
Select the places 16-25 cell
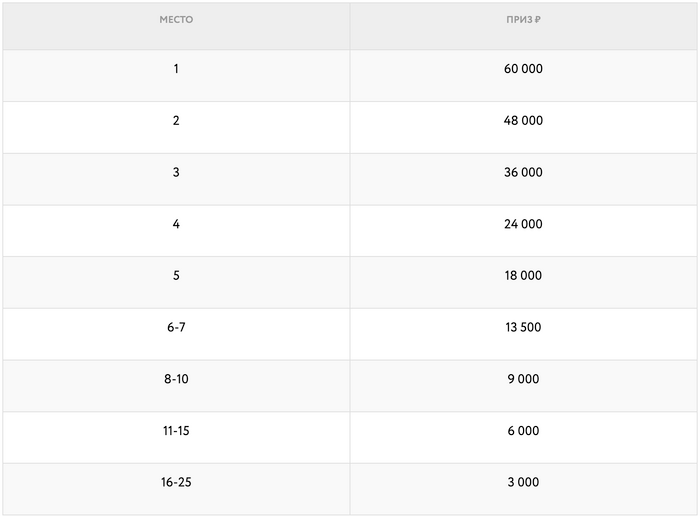pyautogui.click(x=176, y=483)
